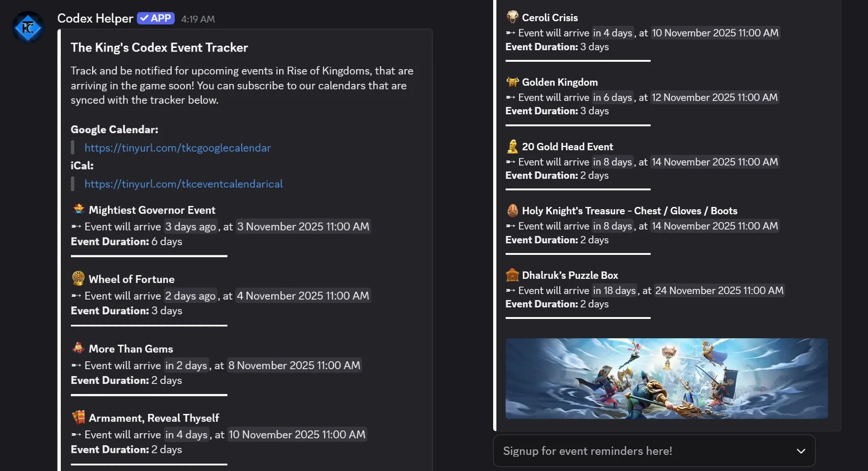Open the iCal tinyurl link

(184, 184)
